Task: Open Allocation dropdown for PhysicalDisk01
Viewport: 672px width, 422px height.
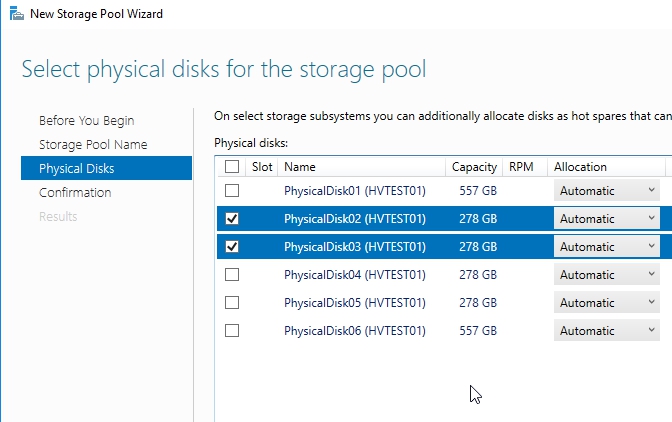Action: [606, 191]
